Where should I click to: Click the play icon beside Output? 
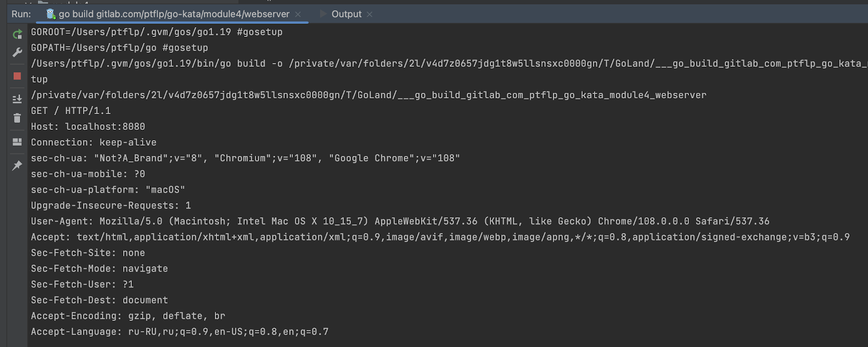click(x=323, y=14)
